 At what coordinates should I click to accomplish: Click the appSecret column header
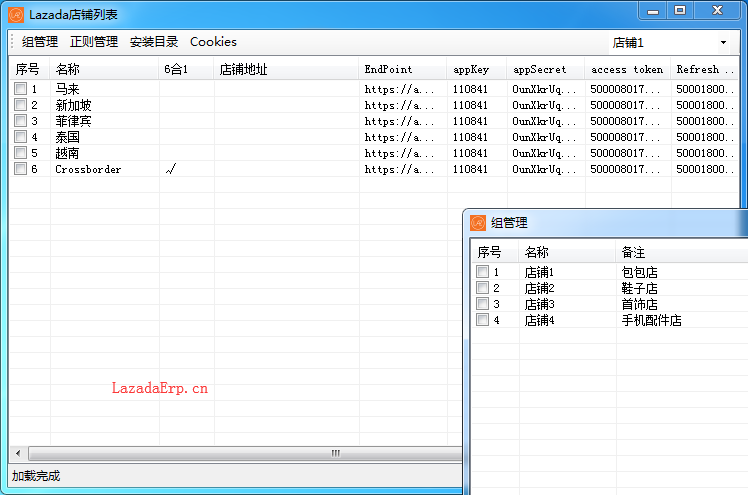click(x=546, y=69)
